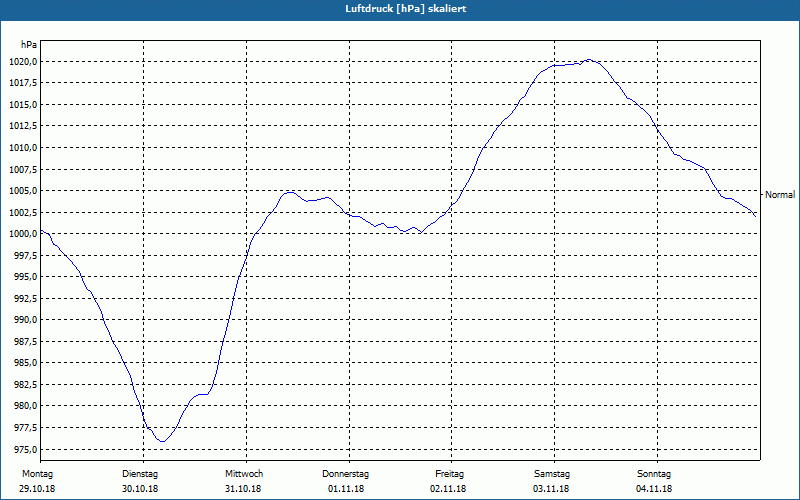
Task: Select the hPa unit label on the axis
Action: point(29,45)
